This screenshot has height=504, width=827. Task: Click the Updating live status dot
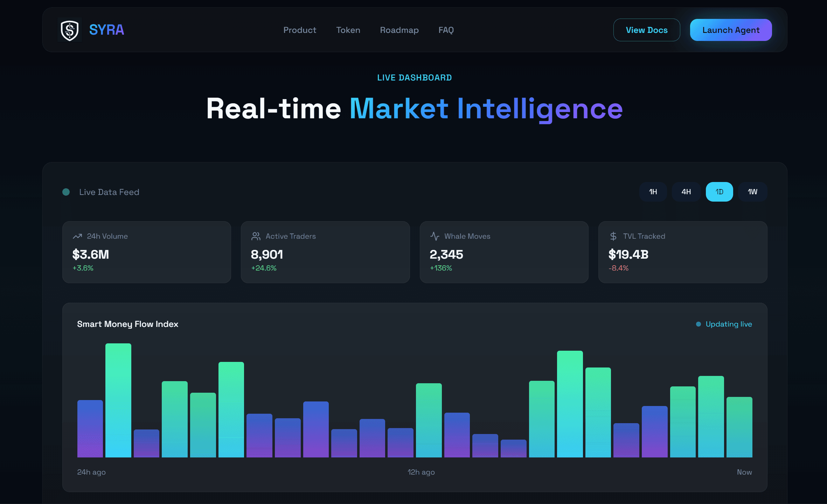point(698,324)
